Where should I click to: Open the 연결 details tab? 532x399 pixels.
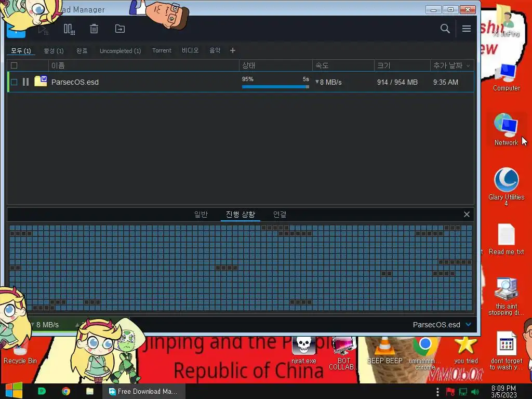point(280,215)
